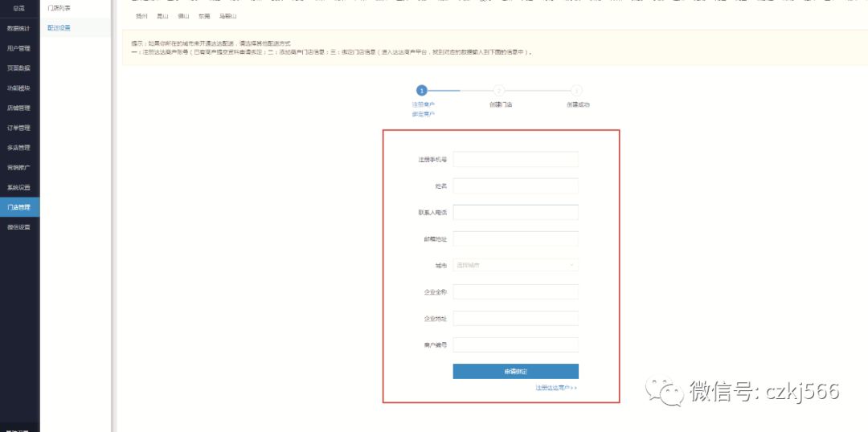
Task: Open 系统设置 sidebar item
Action: point(19,188)
